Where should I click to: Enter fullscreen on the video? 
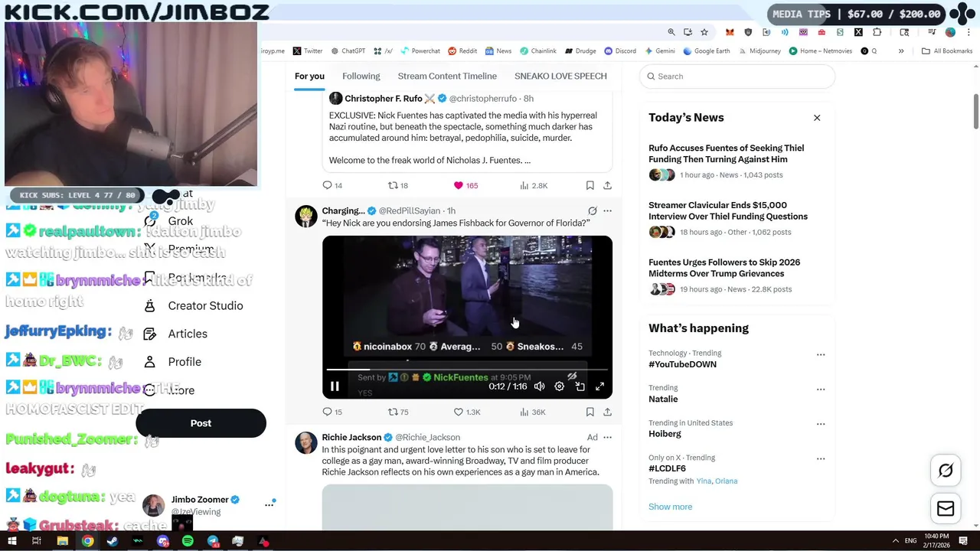coord(600,386)
